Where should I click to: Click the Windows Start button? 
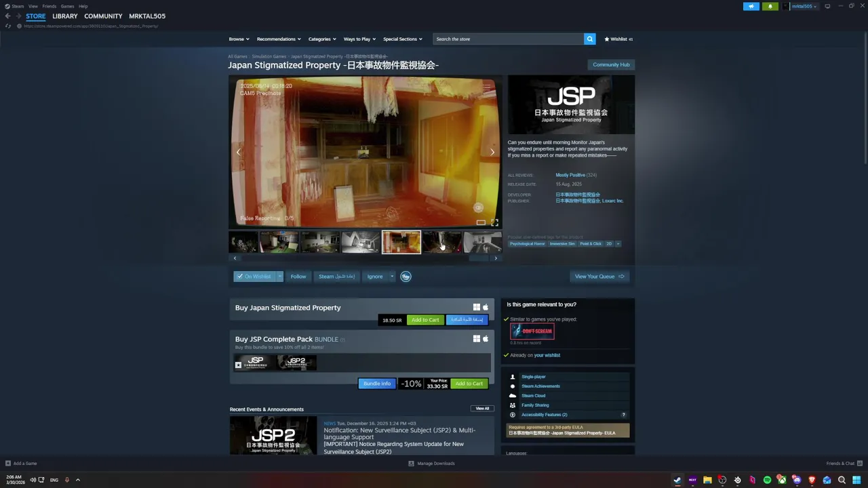pyautogui.click(x=856, y=480)
